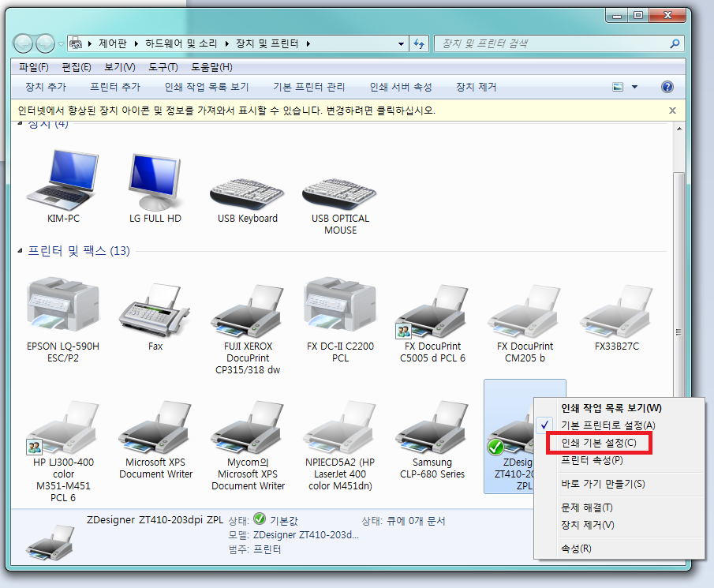Click the view mode icon in toolbar
The width and height of the screenshot is (714, 588).
(x=618, y=87)
